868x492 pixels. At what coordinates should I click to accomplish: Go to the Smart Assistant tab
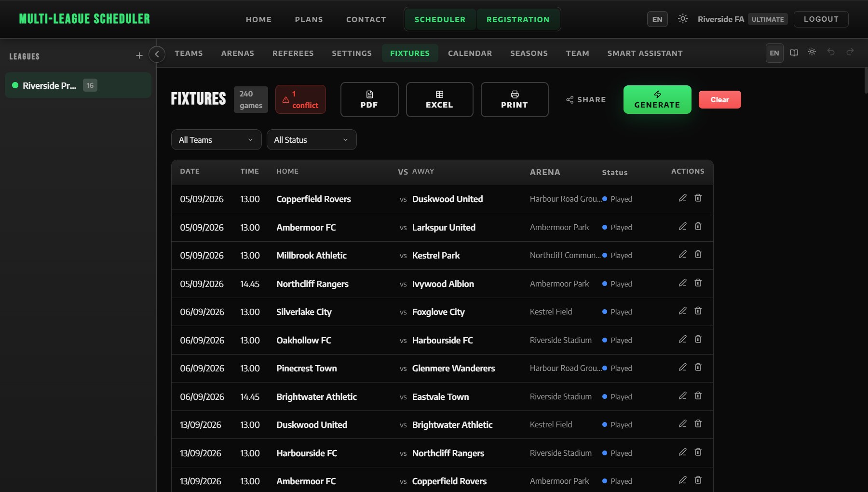[x=645, y=53]
